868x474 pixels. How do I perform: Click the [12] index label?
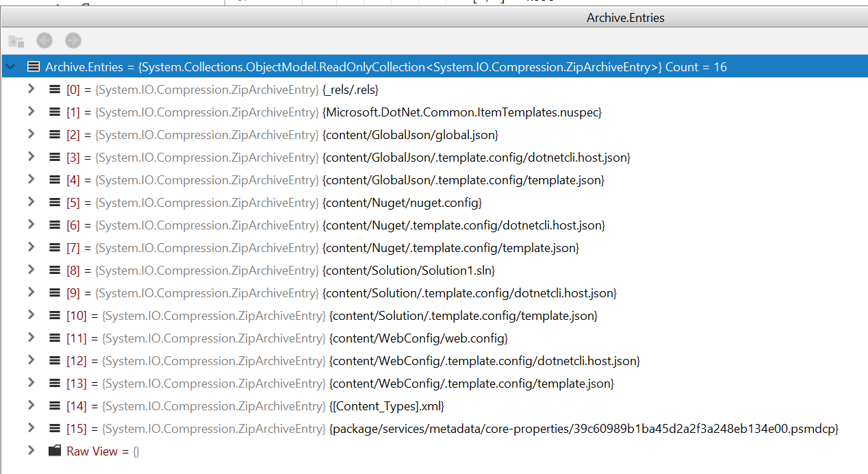tap(77, 361)
